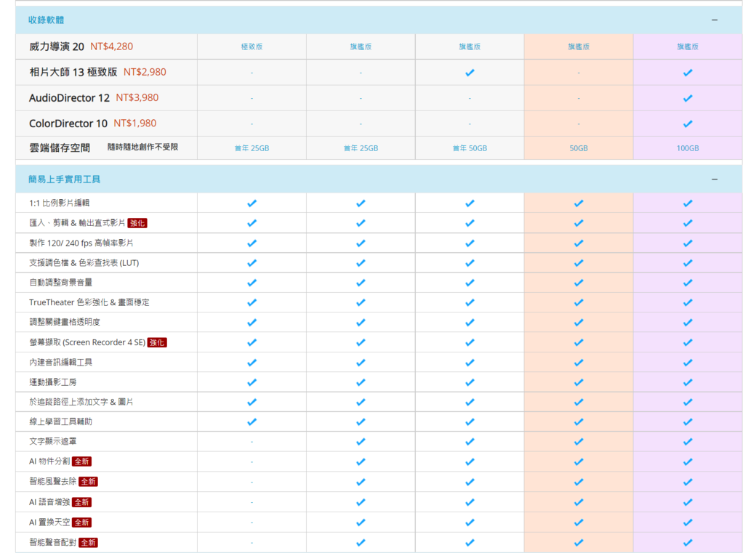The width and height of the screenshot is (756, 553).
Task: Click the AI 語音增強 feature label
Action: [x=49, y=502]
